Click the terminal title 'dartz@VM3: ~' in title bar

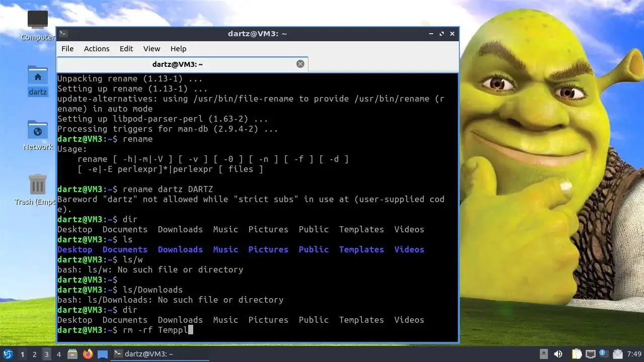[x=257, y=34]
